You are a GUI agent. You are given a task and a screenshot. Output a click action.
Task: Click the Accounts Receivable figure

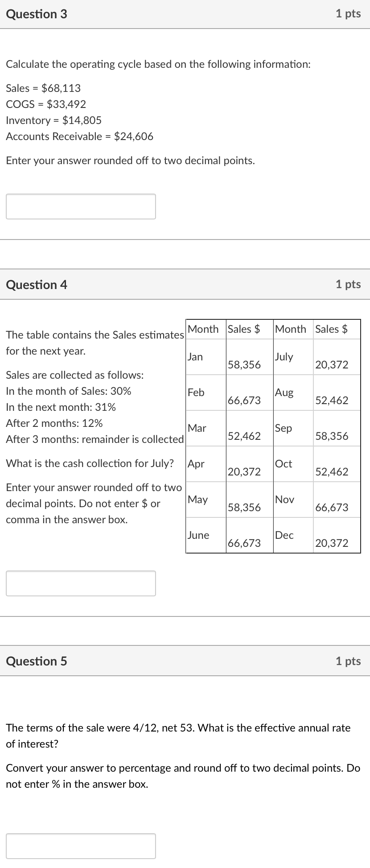(x=80, y=136)
